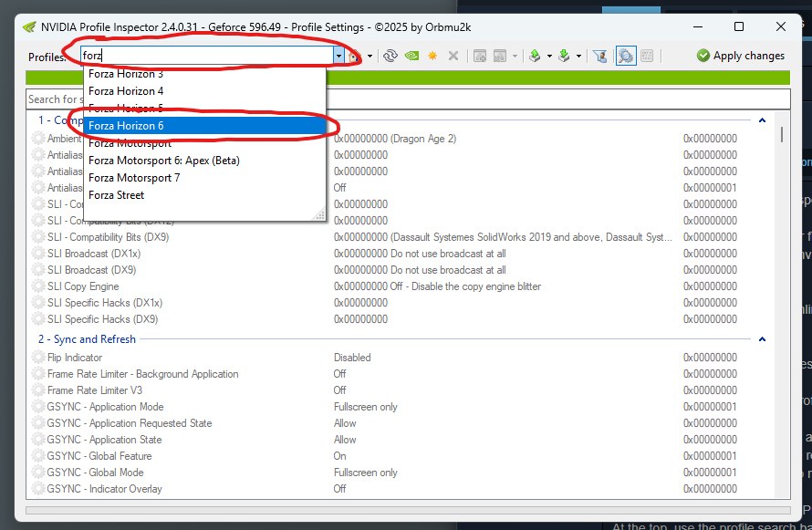The width and height of the screenshot is (812, 530).
Task: Focus the Profiles text box containing 'forz'
Action: click(207, 56)
